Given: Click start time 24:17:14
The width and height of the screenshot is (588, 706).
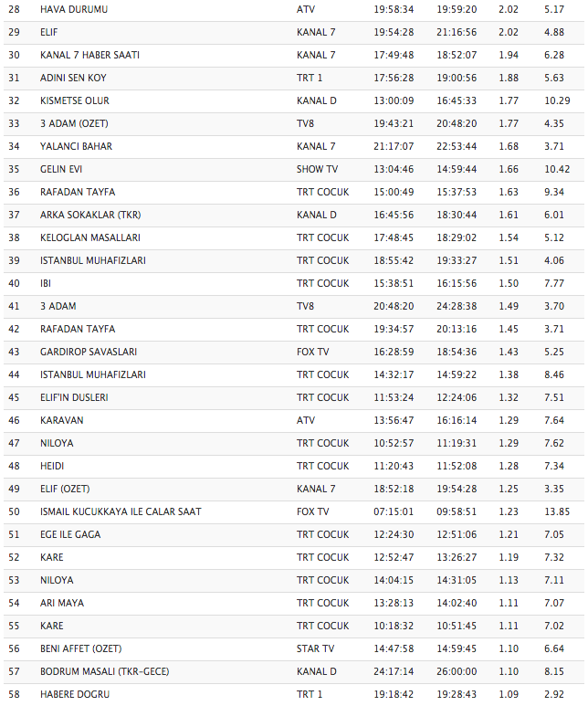Looking at the screenshot, I should [394, 671].
